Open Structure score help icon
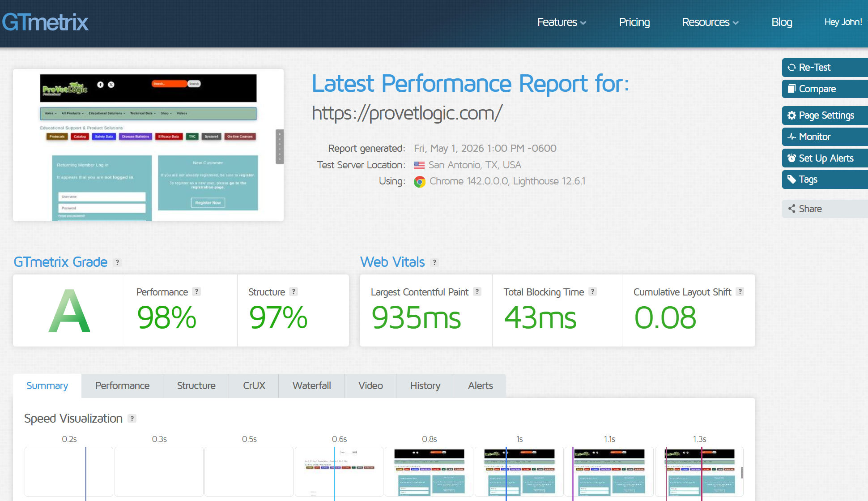 click(x=294, y=291)
